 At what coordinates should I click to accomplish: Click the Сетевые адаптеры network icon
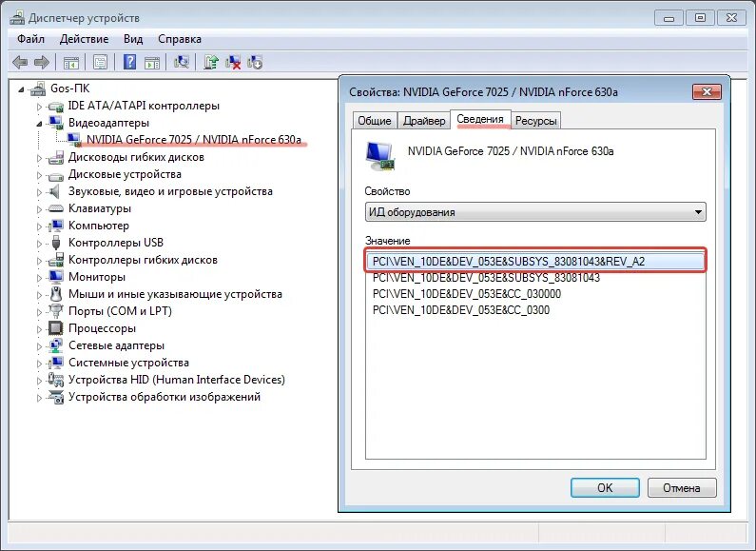56,345
